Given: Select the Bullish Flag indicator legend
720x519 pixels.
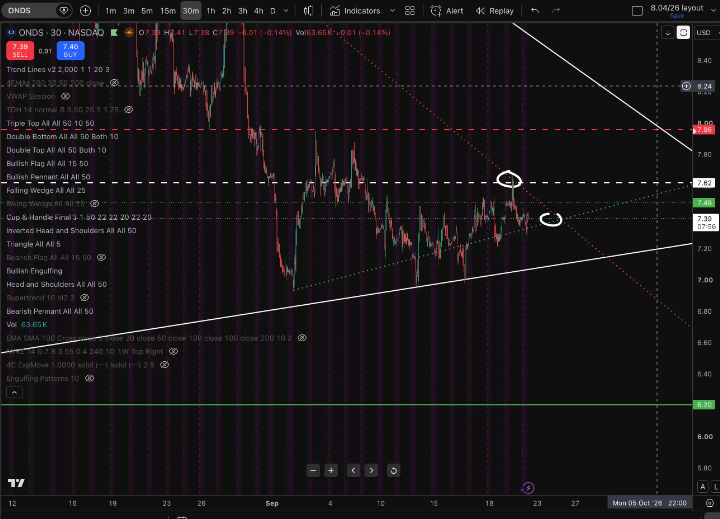Looking at the screenshot, I should tap(47, 164).
